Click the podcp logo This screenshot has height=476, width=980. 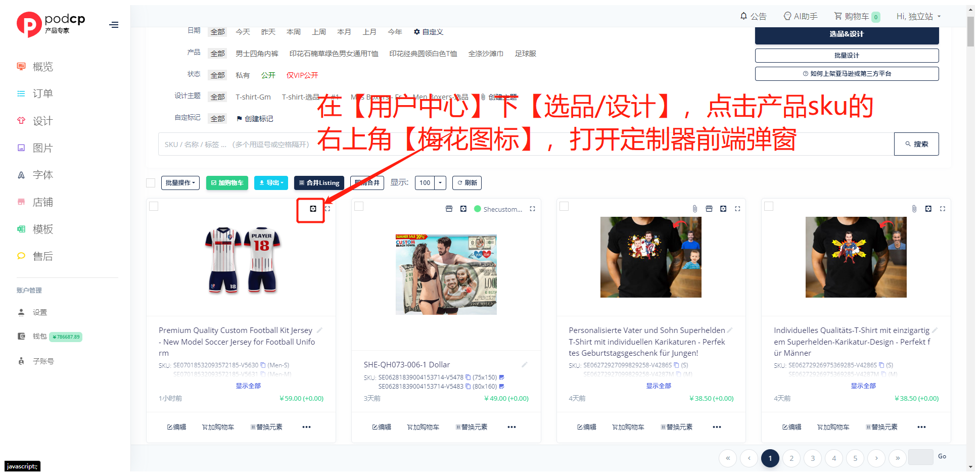coord(51,24)
